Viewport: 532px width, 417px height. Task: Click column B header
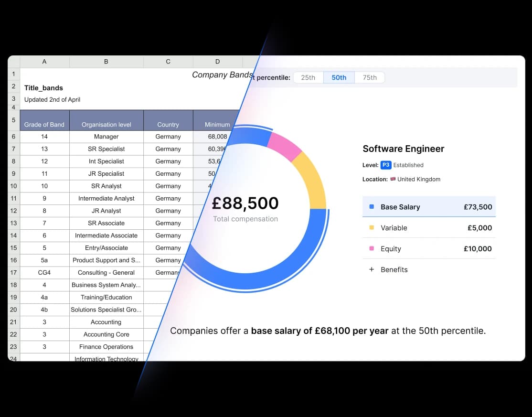106,62
